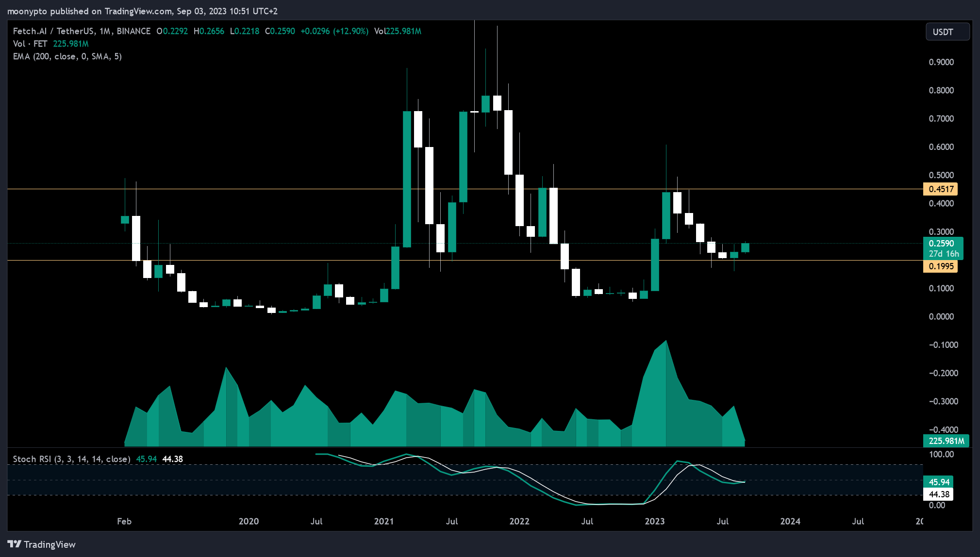The width and height of the screenshot is (980, 557).
Task: Click the C0.2590 close value in header
Action: [280, 31]
